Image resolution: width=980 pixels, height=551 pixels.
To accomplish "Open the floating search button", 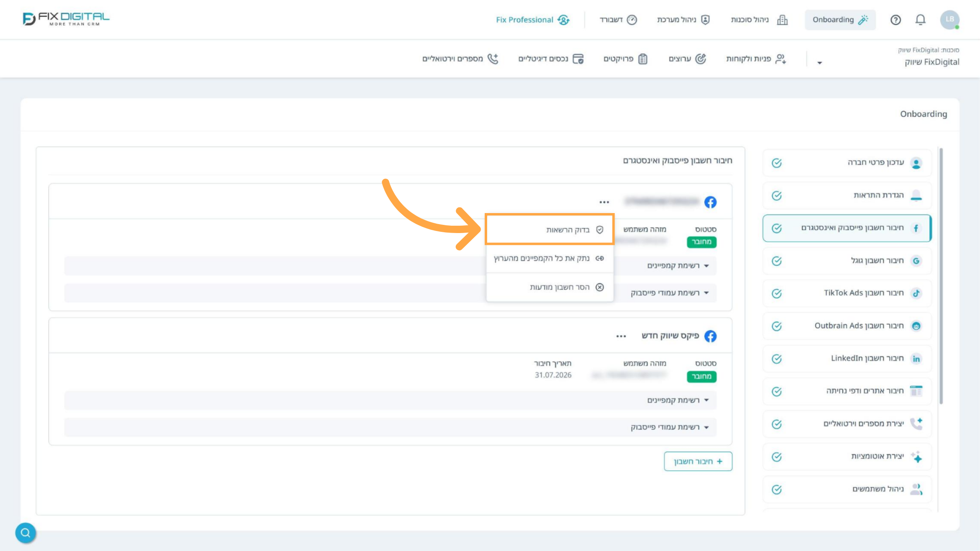I will coord(25,533).
